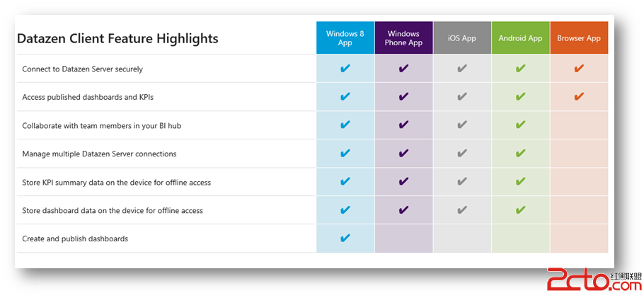Click the iOS App column header

pyautogui.click(x=462, y=38)
